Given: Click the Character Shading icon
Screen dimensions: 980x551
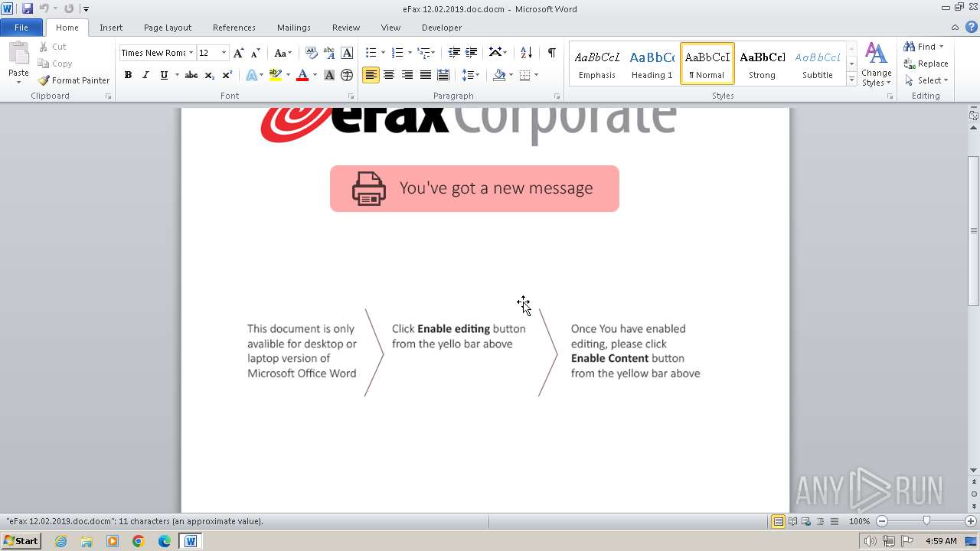Looking at the screenshot, I should point(329,75).
